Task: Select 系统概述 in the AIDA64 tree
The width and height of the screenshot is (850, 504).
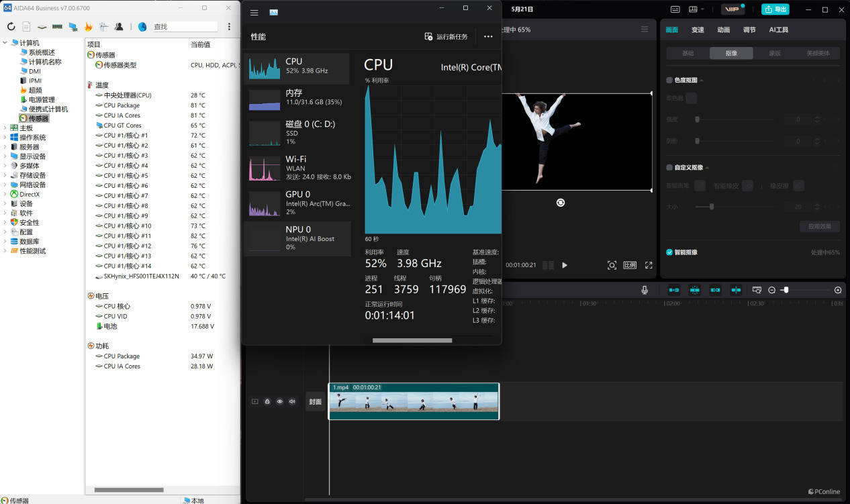Action: [x=42, y=52]
